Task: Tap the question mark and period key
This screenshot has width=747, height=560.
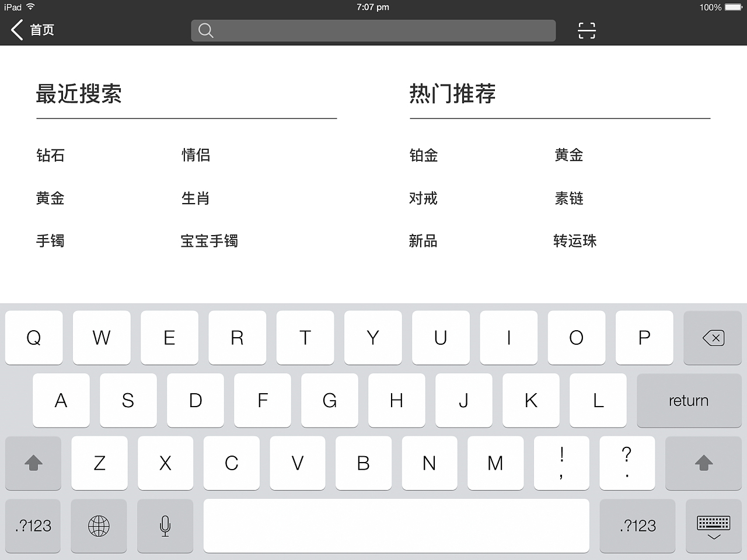Action: point(627,463)
